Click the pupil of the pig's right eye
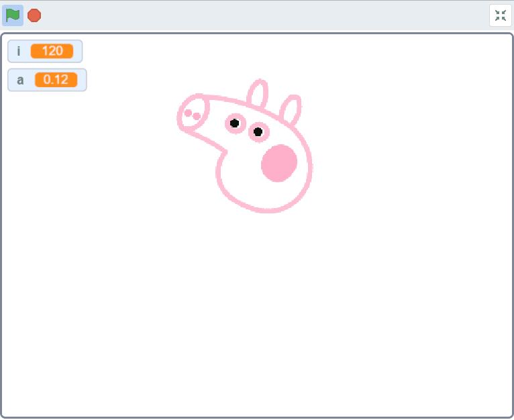Viewport: 514px width, 420px height. (x=258, y=132)
